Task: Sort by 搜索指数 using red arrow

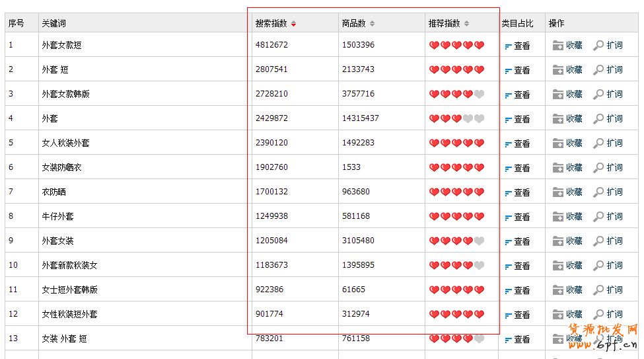Action: tap(294, 24)
